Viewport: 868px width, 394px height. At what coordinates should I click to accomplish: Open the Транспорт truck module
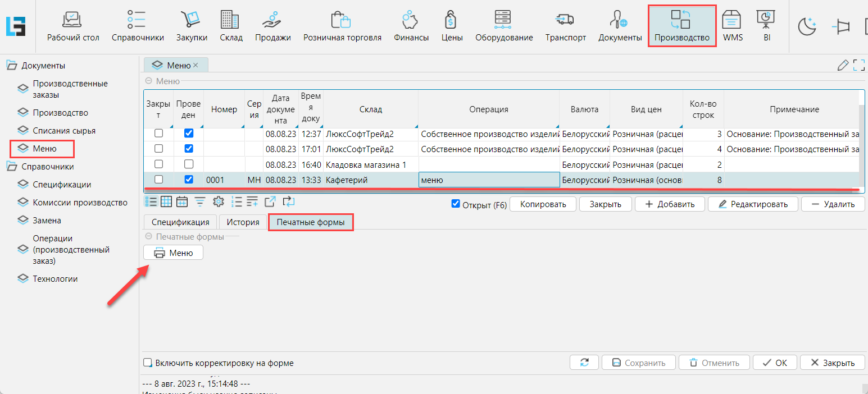[x=565, y=26]
